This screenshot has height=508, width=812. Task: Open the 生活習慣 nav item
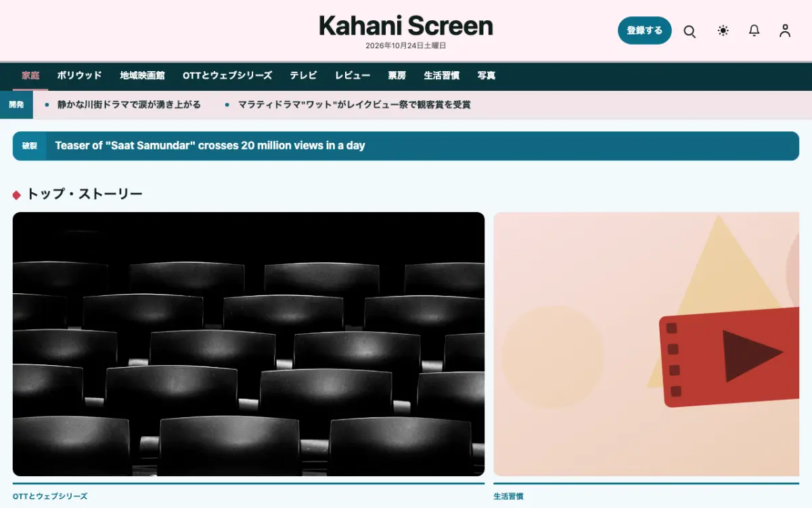(x=442, y=76)
